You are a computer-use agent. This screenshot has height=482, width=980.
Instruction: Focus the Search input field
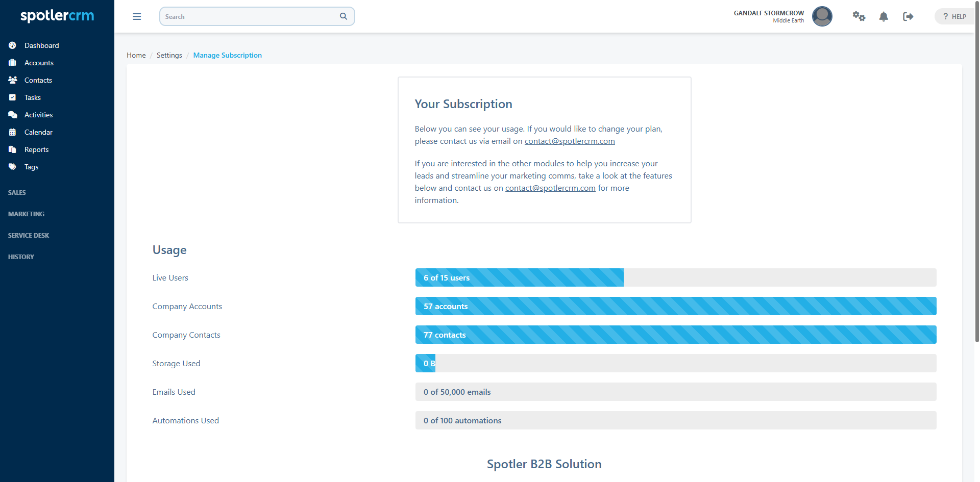click(x=250, y=16)
